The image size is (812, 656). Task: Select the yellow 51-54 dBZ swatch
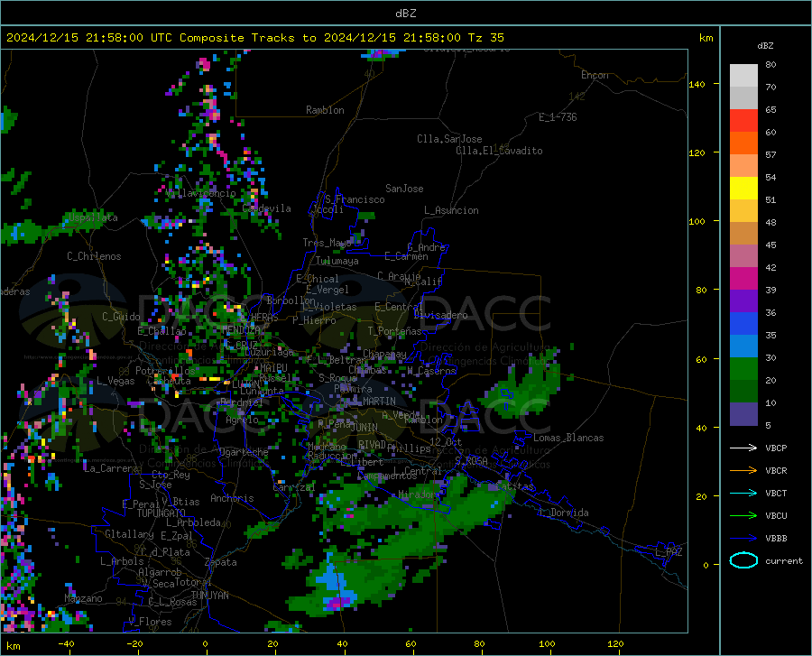pos(743,189)
